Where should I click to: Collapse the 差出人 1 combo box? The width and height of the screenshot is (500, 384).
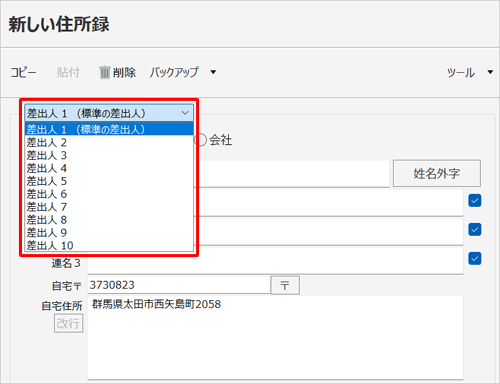pyautogui.click(x=109, y=113)
